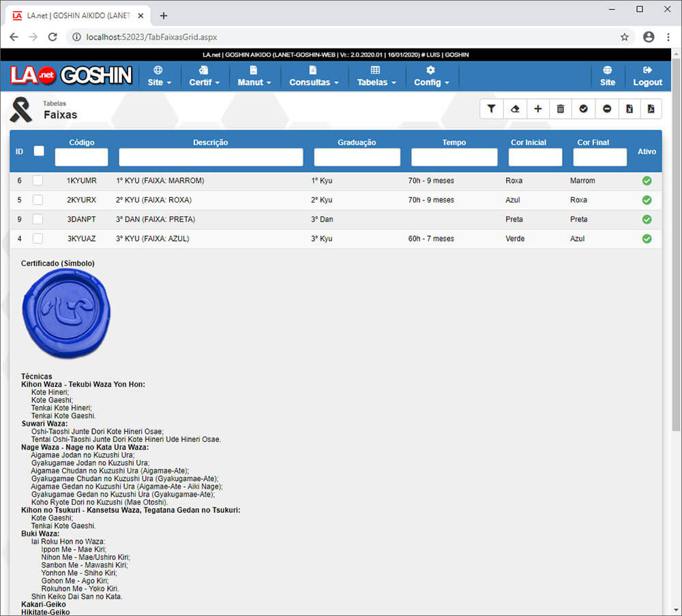The height and width of the screenshot is (616, 682).
Task: Check the row checkbox for 1KYUMR
Action: click(x=38, y=181)
